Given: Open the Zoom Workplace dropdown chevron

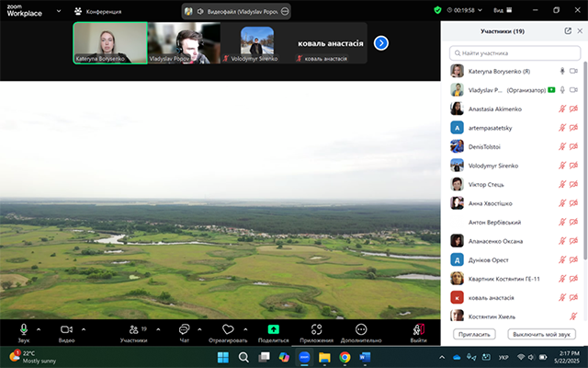Looking at the screenshot, I should 59,12.
